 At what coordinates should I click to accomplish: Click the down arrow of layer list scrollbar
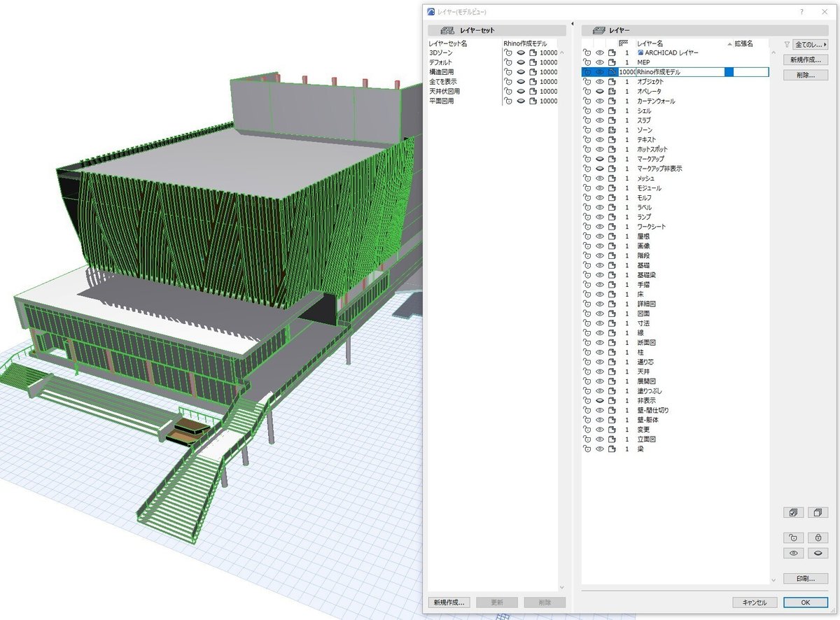tap(773, 579)
